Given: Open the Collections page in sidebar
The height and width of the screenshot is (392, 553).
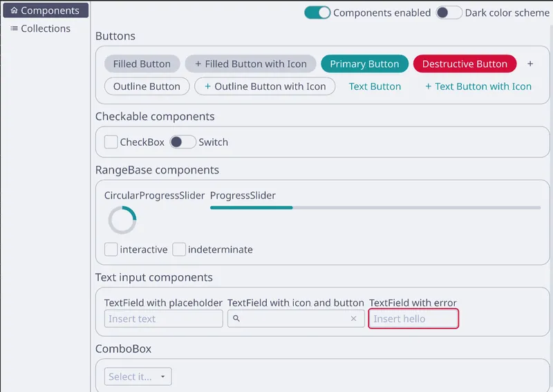Looking at the screenshot, I should coord(46,28).
